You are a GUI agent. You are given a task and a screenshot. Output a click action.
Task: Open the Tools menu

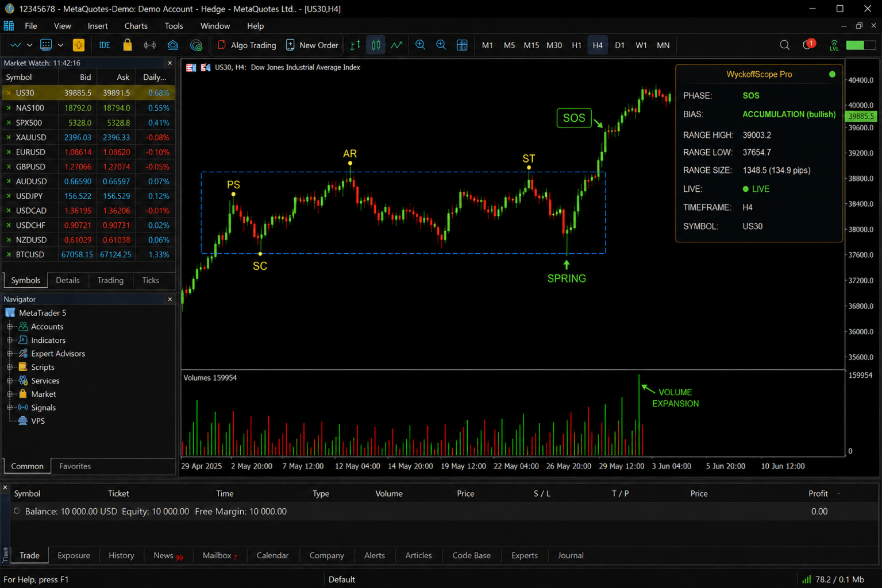coord(174,26)
